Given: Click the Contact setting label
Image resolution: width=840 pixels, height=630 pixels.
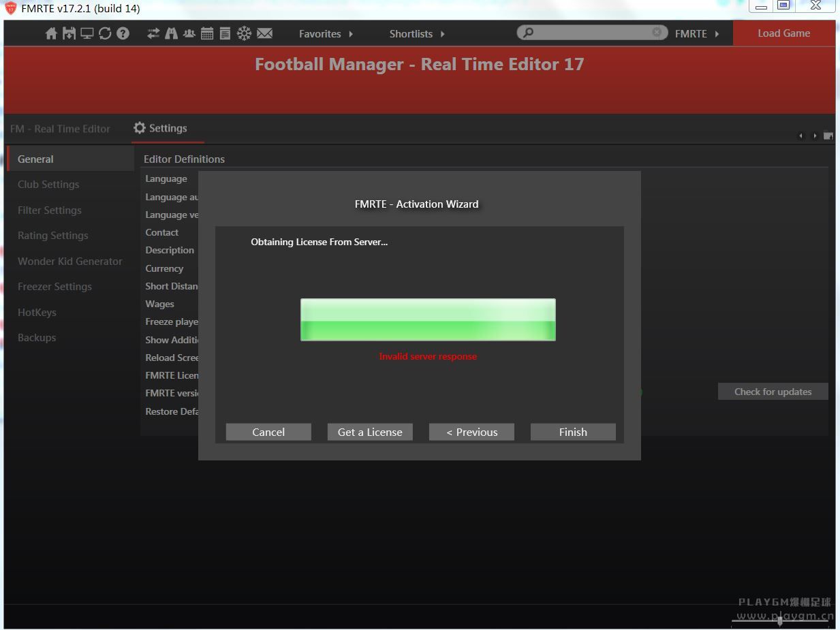Looking at the screenshot, I should pyautogui.click(x=162, y=232).
